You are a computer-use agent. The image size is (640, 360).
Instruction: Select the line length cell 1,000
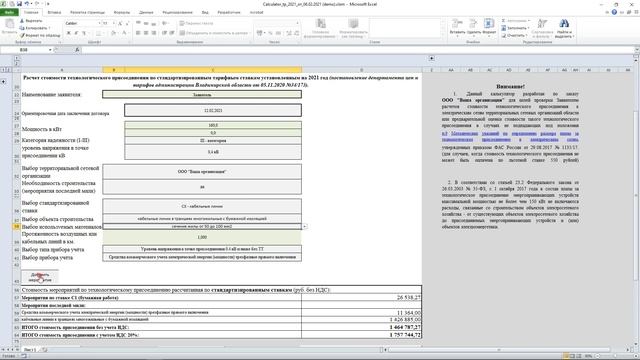(x=202, y=237)
